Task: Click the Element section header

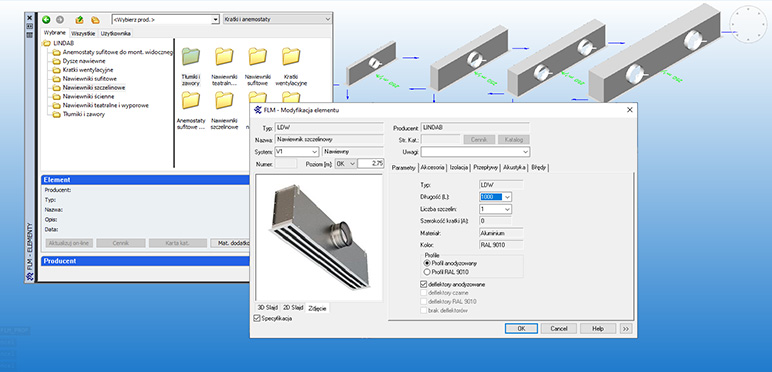Action: 145,180
